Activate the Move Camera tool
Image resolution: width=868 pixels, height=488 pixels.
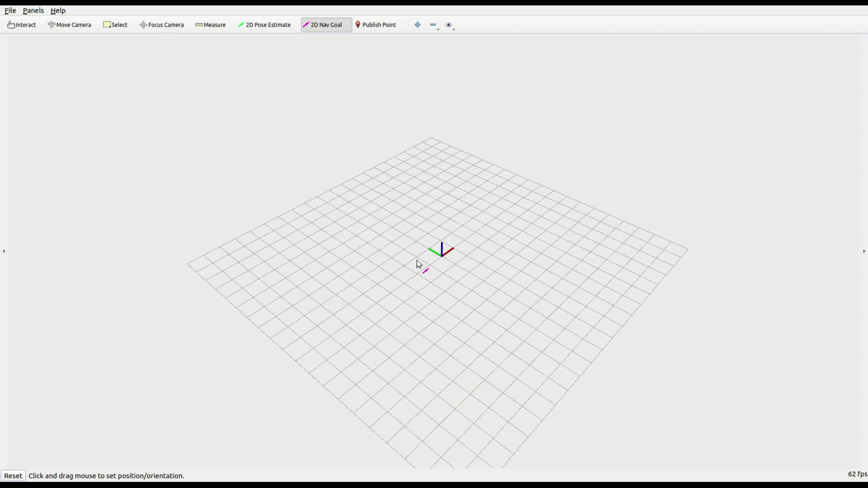pyautogui.click(x=70, y=25)
